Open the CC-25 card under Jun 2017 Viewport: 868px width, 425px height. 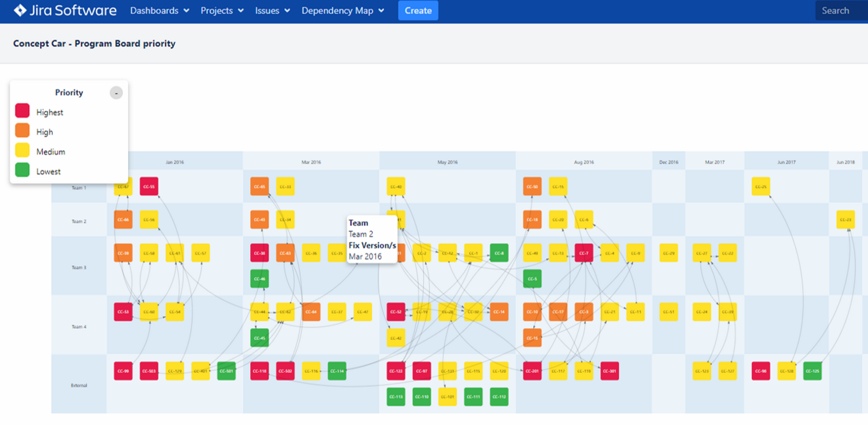tap(761, 187)
